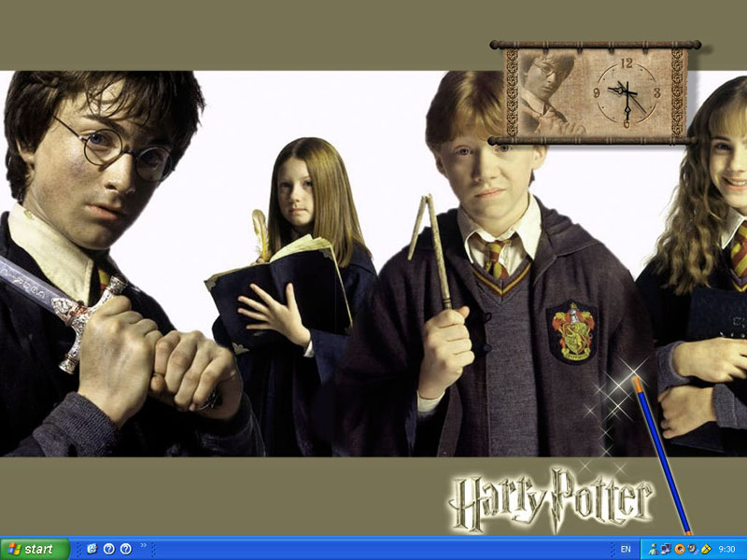Open the Messenger person tray icon
747x560 pixels.
coord(653,549)
